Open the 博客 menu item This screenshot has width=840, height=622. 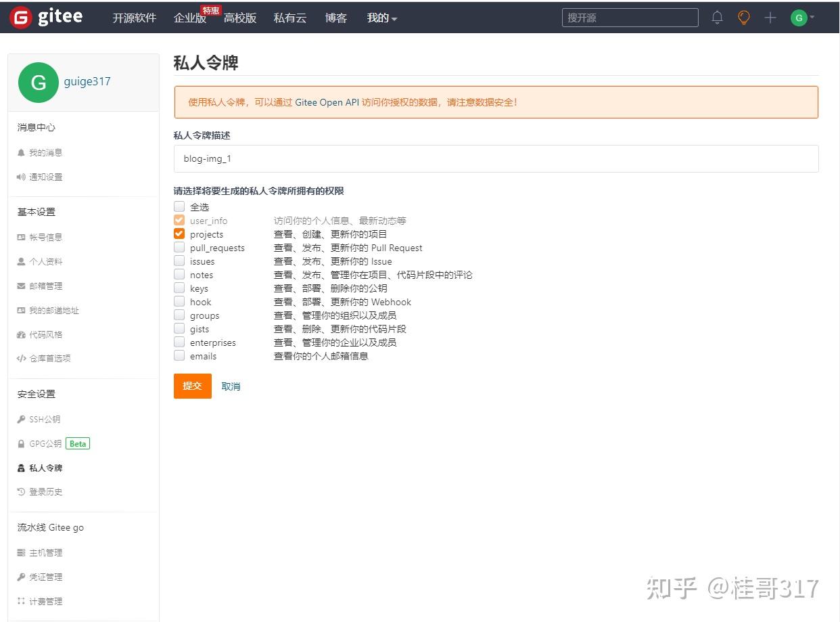pos(335,18)
